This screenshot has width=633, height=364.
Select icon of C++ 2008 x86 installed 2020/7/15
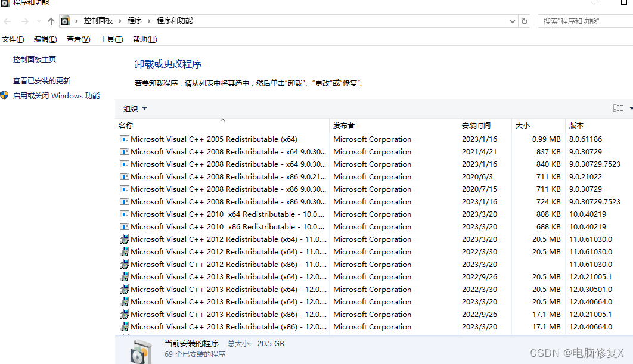[x=125, y=189]
